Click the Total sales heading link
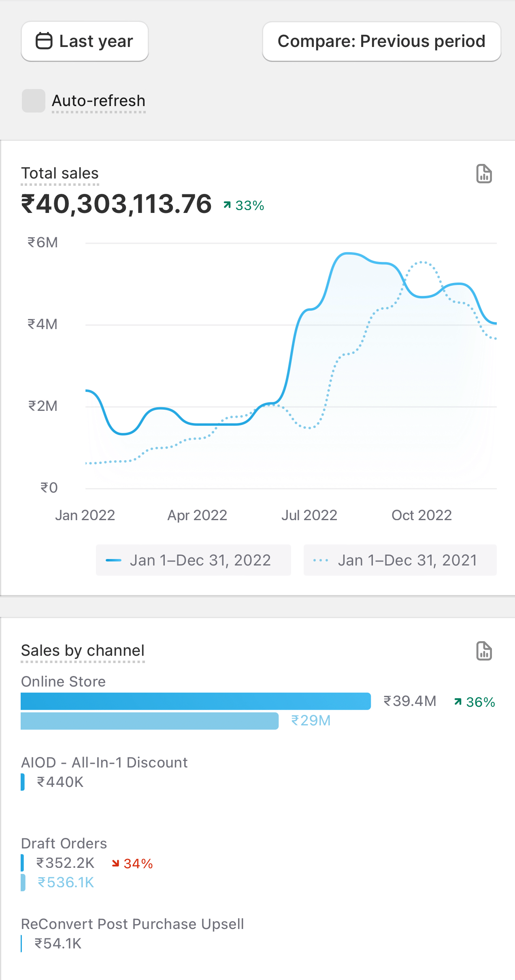 (60, 174)
